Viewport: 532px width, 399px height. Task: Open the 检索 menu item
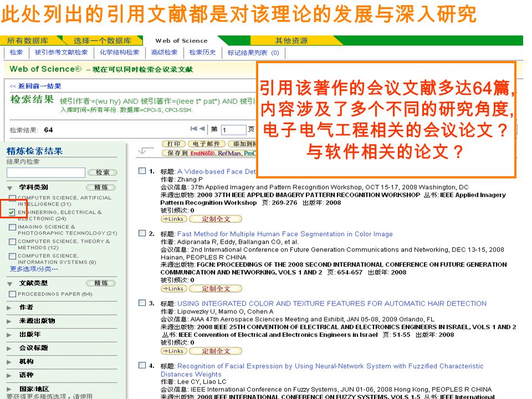(16, 52)
